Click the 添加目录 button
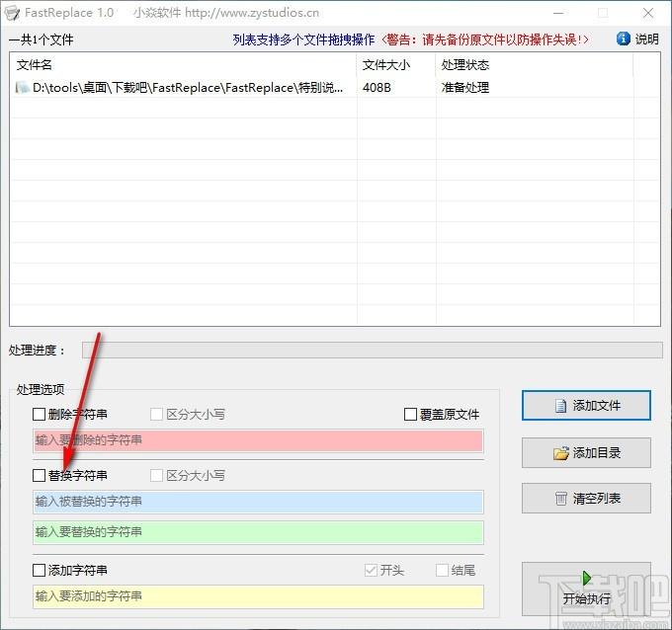This screenshot has width=672, height=630. 586,452
